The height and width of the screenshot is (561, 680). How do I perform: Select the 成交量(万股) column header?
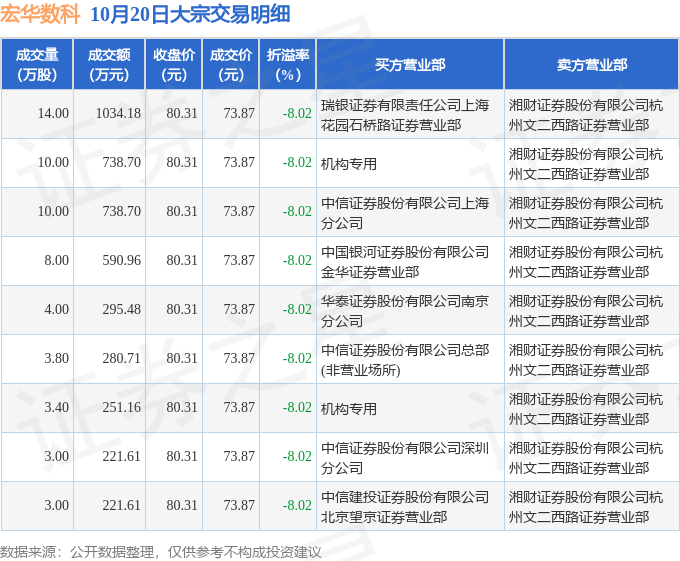coord(37,65)
